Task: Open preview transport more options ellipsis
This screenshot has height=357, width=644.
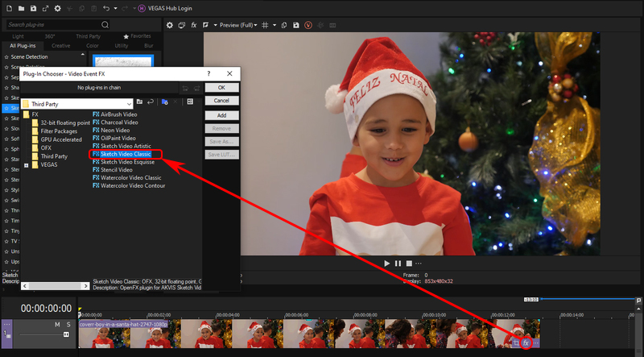Action: [x=419, y=264]
